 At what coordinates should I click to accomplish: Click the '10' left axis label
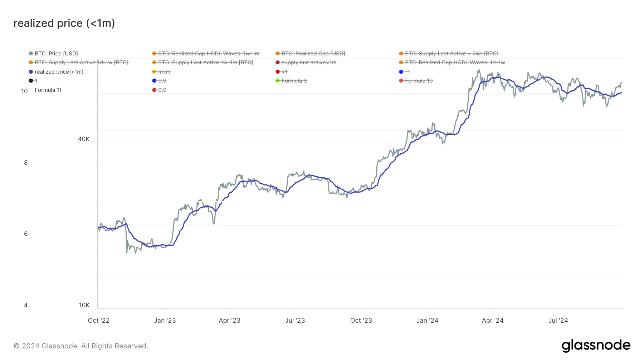(24, 91)
